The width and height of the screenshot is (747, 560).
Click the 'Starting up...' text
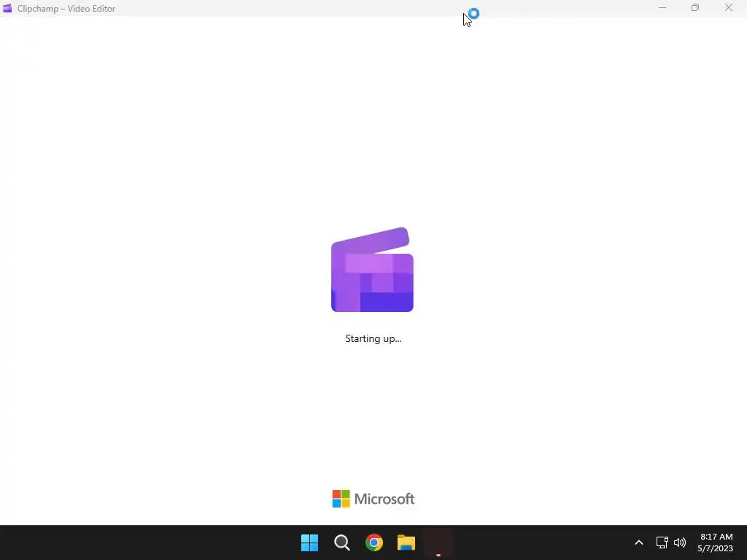point(373,338)
